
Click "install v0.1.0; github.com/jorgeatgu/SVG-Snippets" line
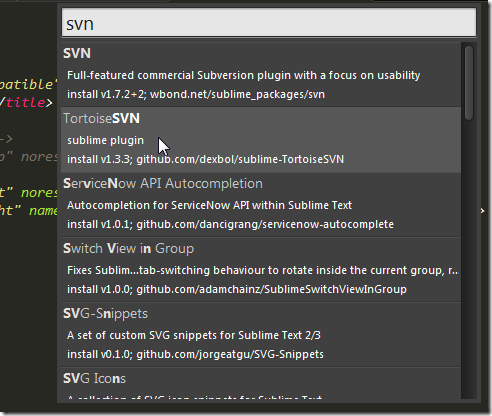tap(195, 354)
